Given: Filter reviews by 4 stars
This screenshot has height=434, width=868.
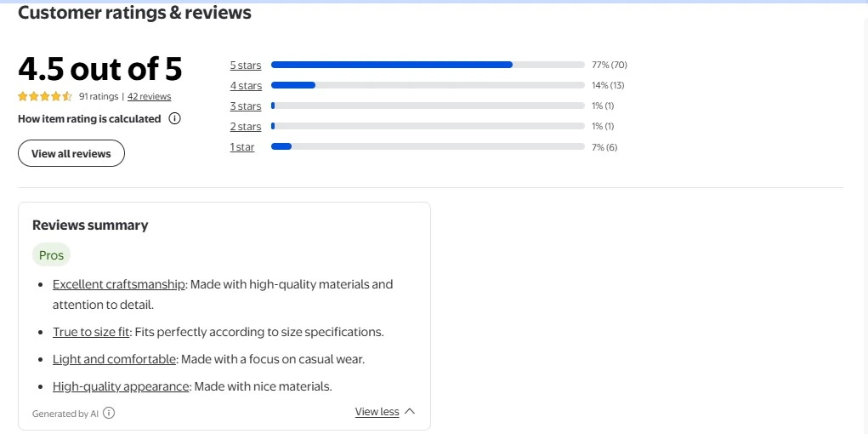Looking at the screenshot, I should [246, 86].
